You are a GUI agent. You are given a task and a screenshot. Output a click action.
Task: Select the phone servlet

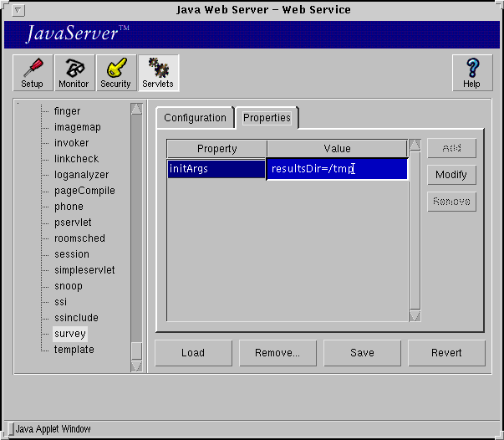tap(69, 207)
